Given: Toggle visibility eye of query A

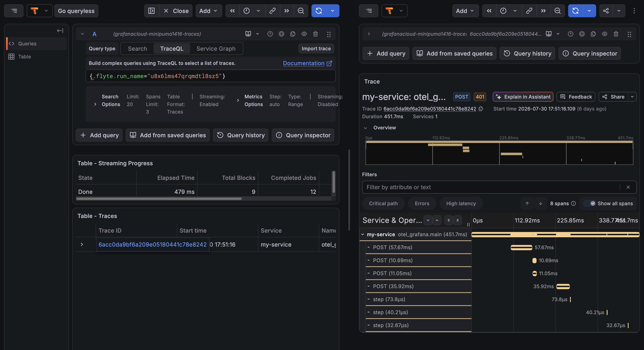Looking at the screenshot, I should pos(304,34).
